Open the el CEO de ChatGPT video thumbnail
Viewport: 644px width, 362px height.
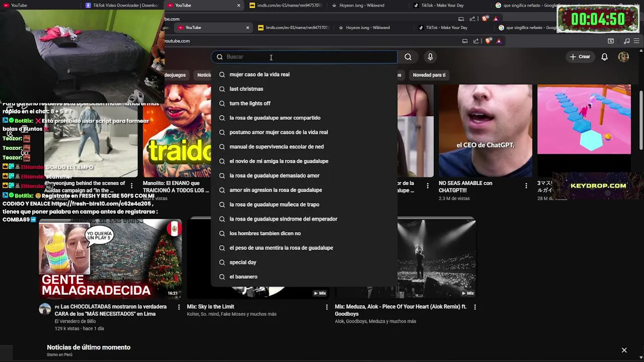485,131
